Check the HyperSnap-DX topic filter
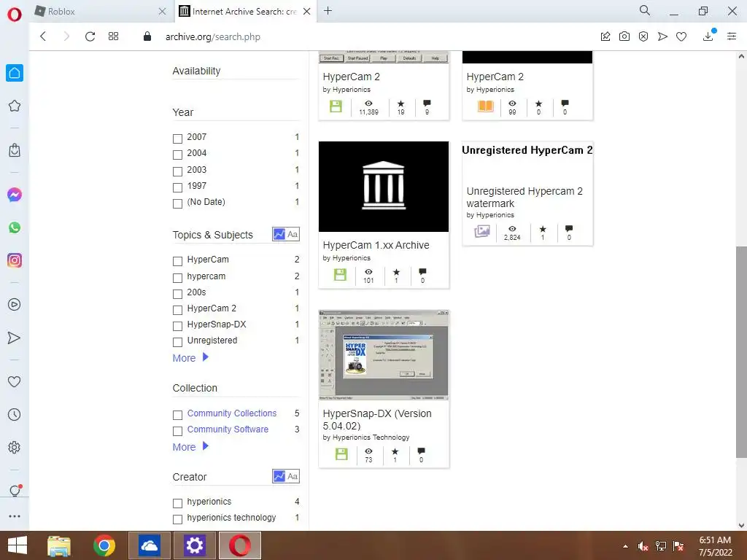Viewport: 747px width, 560px height. (x=178, y=326)
